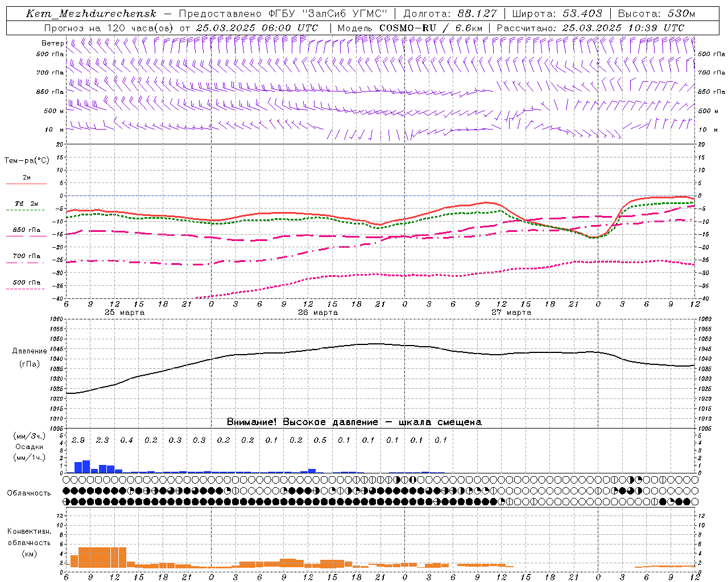Screen dimensions: 728x582
Task: Click the 'Осадки' precipitation label
Action: 29,447
